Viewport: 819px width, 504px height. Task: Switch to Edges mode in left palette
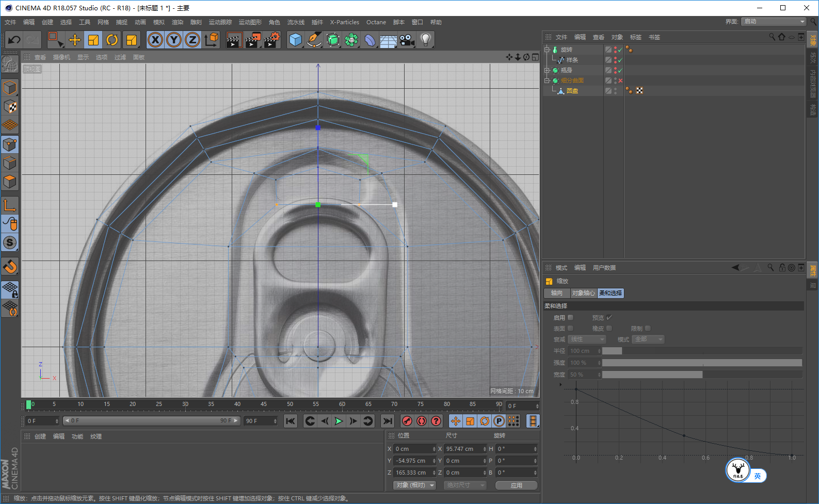(10, 163)
